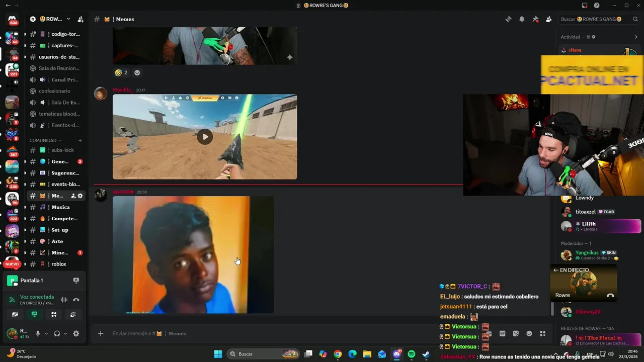Toggle screen share button

[x=34, y=314]
